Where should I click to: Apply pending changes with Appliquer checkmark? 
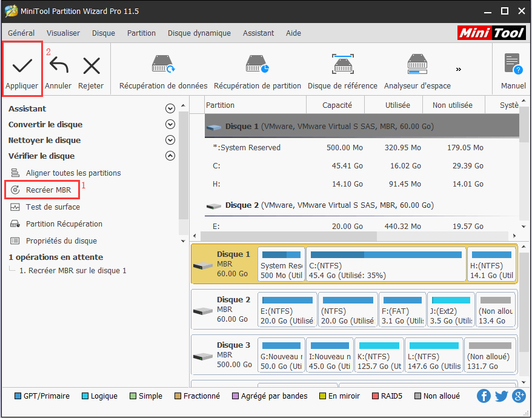click(x=22, y=69)
